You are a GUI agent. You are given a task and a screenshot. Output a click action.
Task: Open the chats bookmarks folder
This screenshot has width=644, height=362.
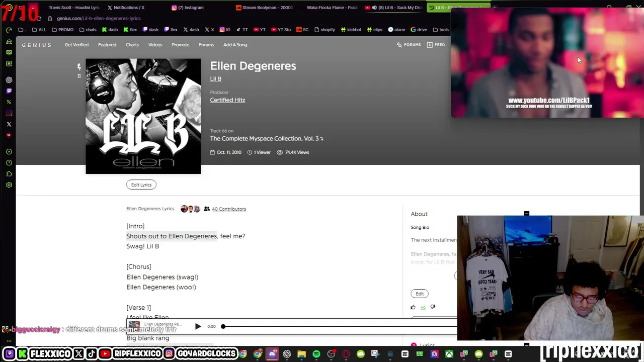[x=88, y=30]
